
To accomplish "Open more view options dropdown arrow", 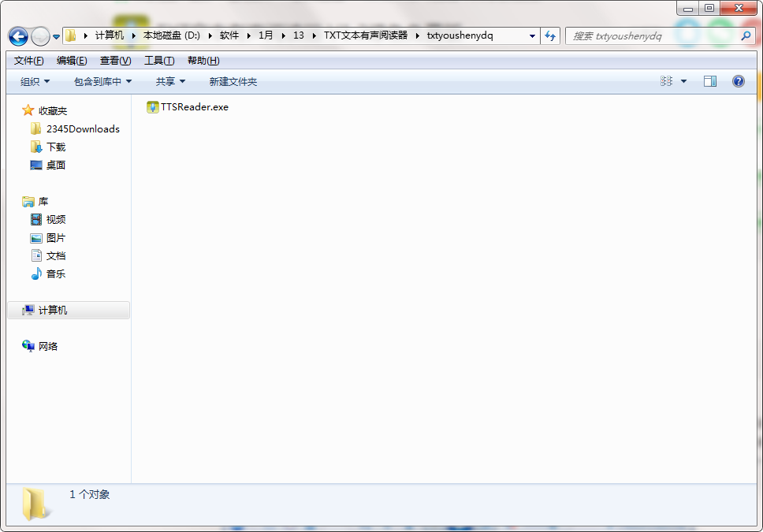I will [x=683, y=81].
